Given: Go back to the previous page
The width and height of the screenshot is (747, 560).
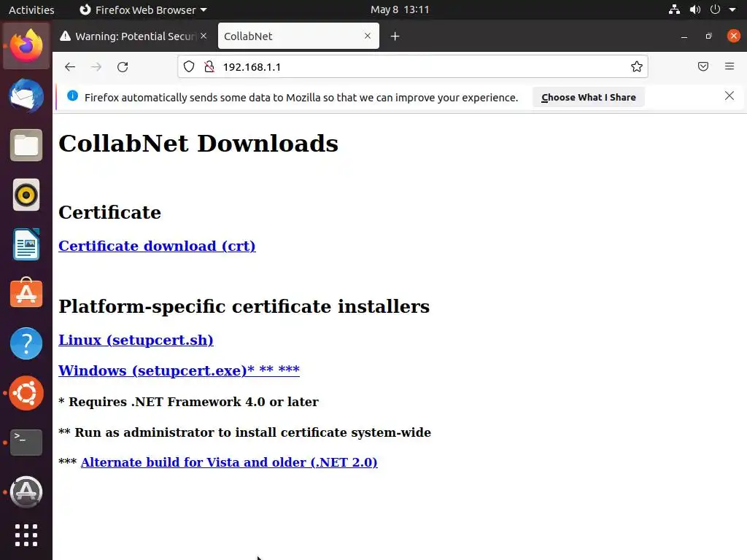Looking at the screenshot, I should coord(70,66).
